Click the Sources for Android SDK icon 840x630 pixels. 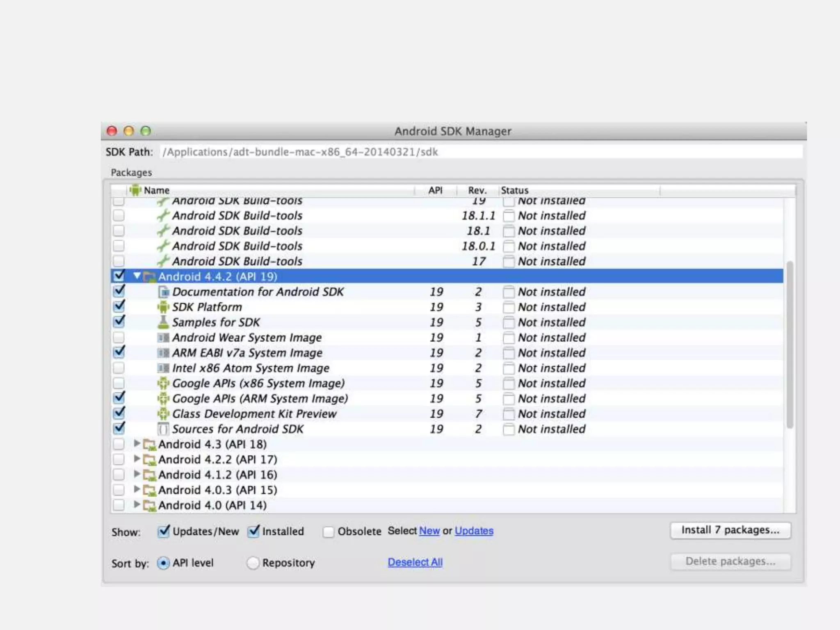(163, 429)
